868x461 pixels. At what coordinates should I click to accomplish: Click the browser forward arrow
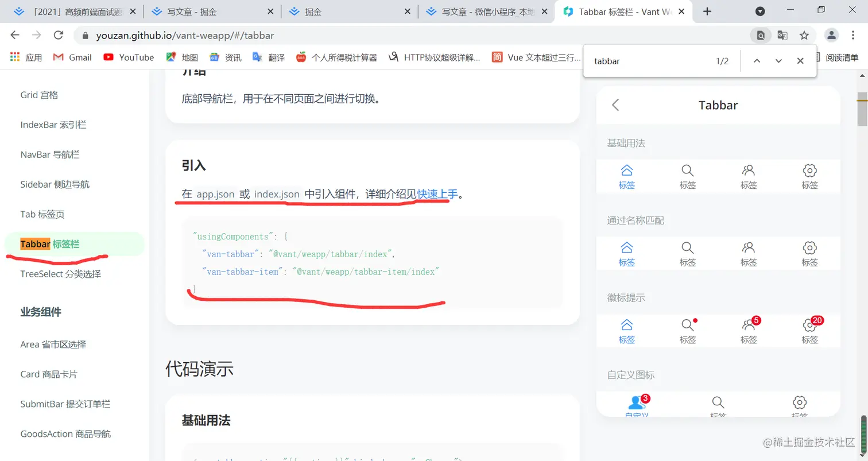37,35
